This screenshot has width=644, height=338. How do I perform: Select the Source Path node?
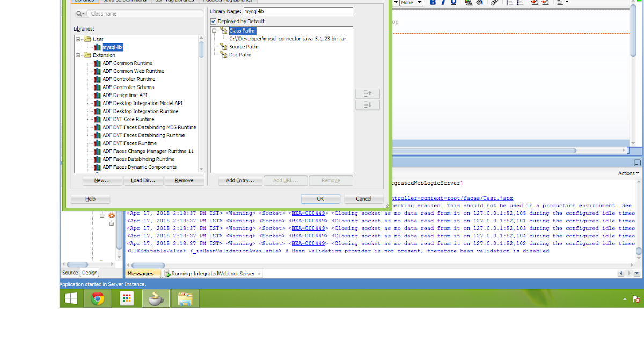pyautogui.click(x=244, y=47)
